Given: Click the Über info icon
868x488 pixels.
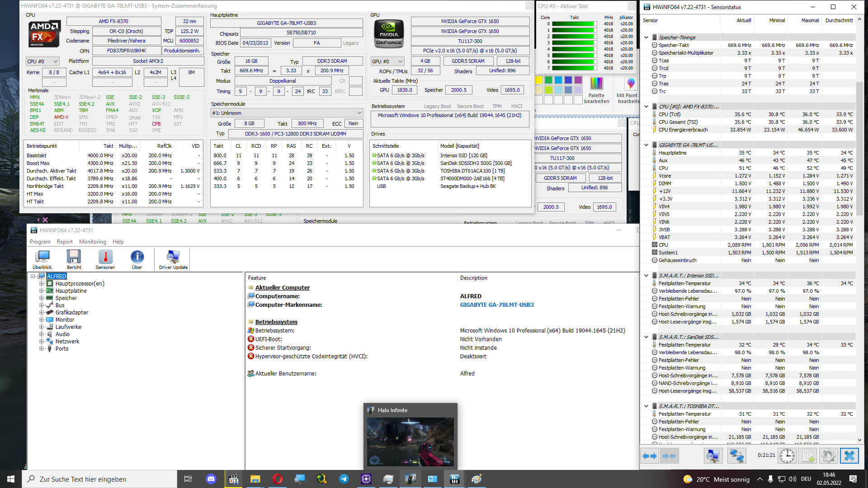Looking at the screenshot, I should 137,257.
